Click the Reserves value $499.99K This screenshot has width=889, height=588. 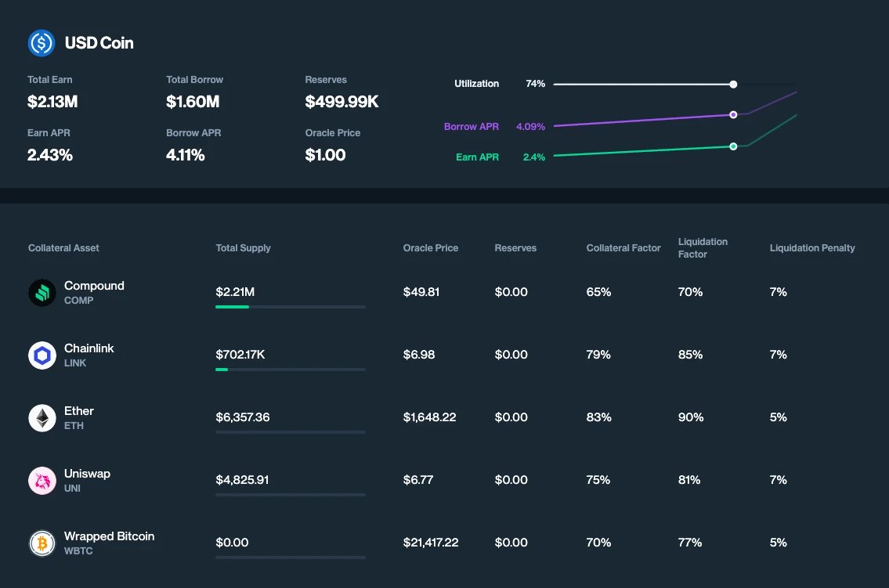pyautogui.click(x=342, y=102)
